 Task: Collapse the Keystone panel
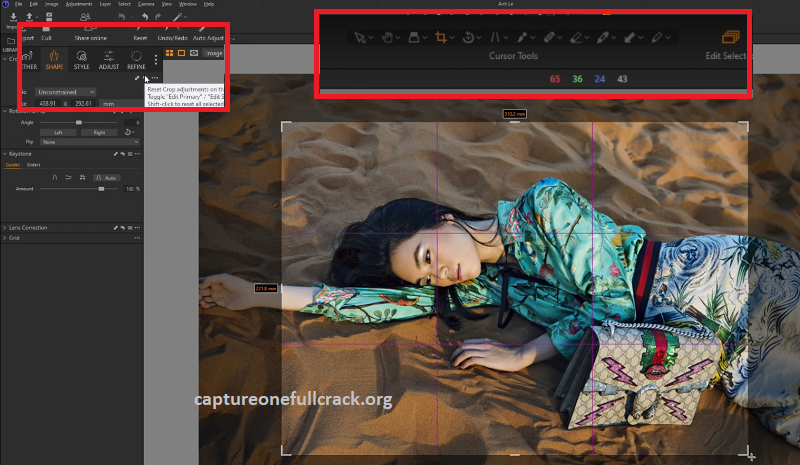pos(5,154)
